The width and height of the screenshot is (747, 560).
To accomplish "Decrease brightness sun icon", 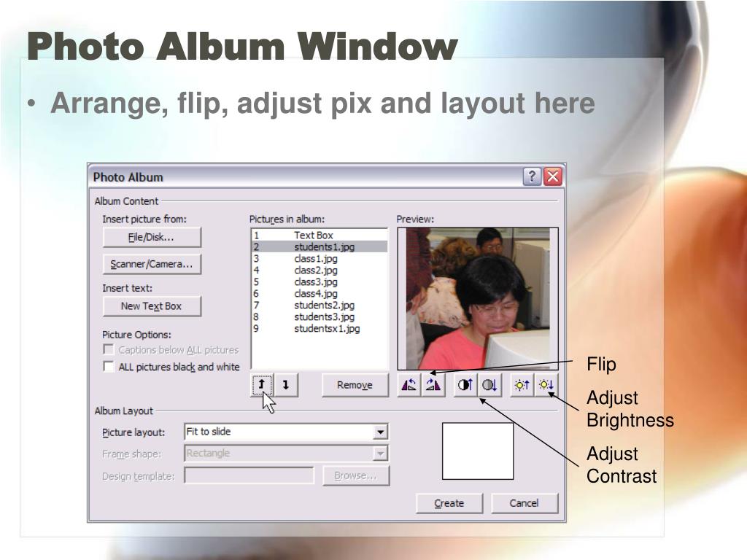I will [546, 385].
